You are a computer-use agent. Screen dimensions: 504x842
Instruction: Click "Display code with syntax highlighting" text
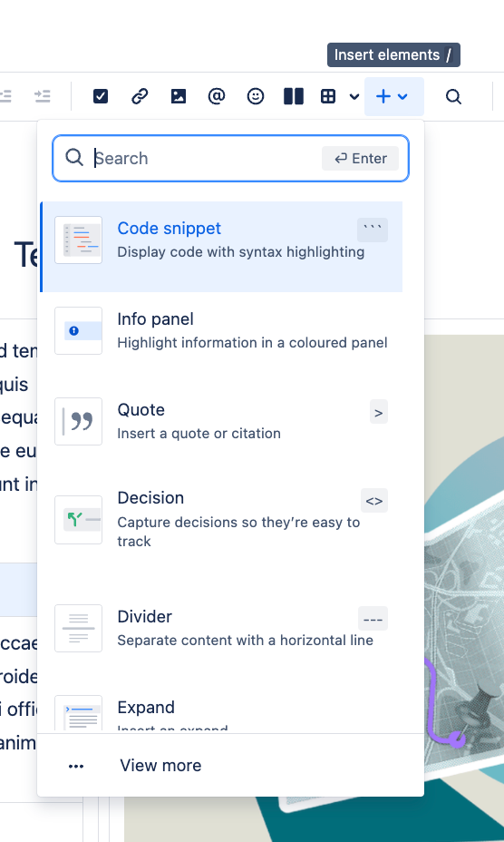(241, 252)
